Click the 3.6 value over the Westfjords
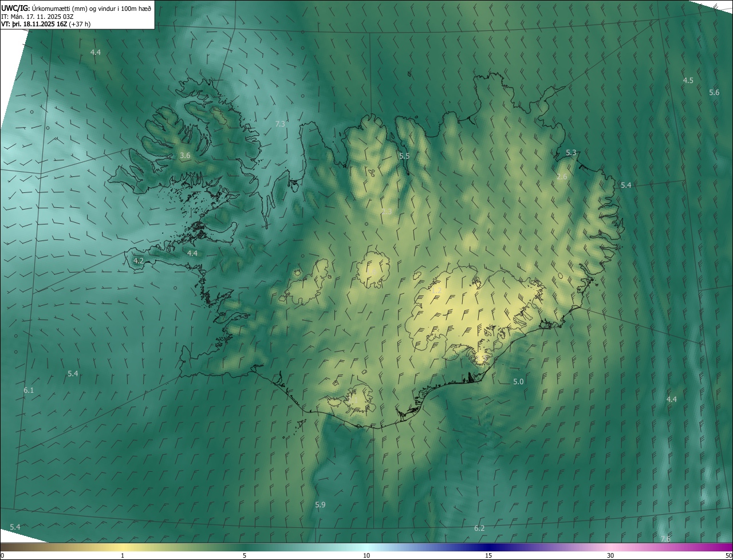Image resolution: width=733 pixels, height=560 pixels. 185,155
